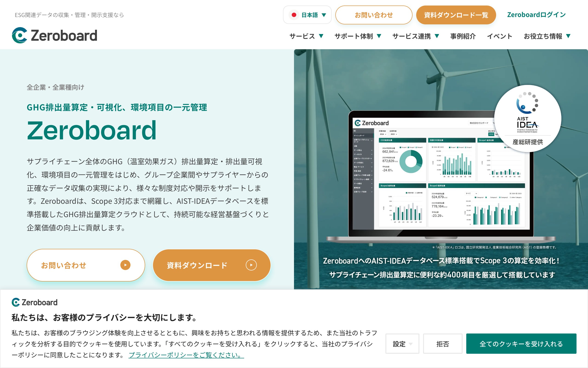Click the 拒否 cookie button
The width and height of the screenshot is (588, 368).
point(442,344)
